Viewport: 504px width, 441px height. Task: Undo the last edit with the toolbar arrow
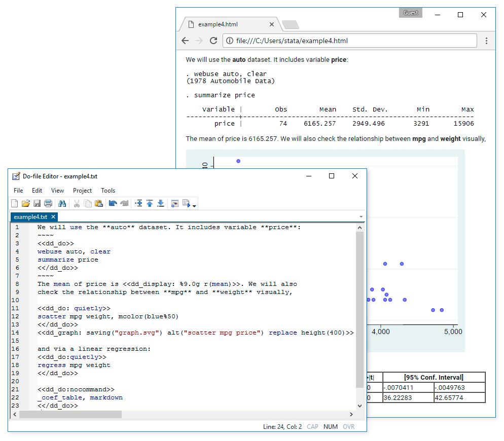(113, 204)
